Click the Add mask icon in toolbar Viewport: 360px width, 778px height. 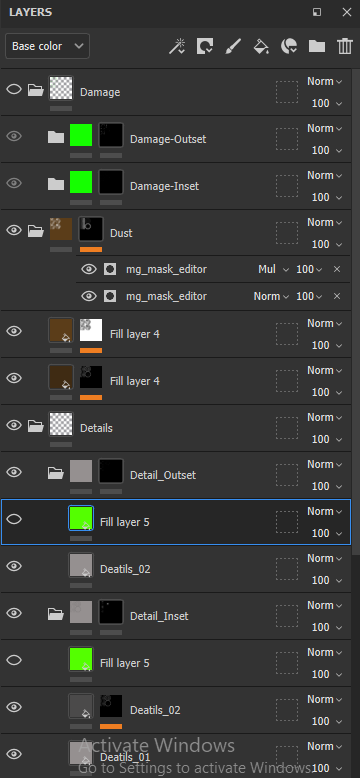pyautogui.click(x=204, y=46)
